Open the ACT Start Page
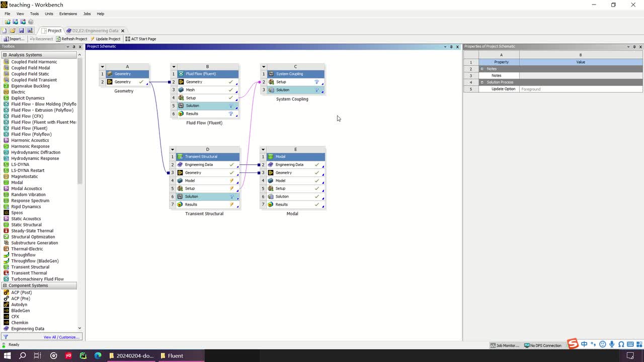 141,39
